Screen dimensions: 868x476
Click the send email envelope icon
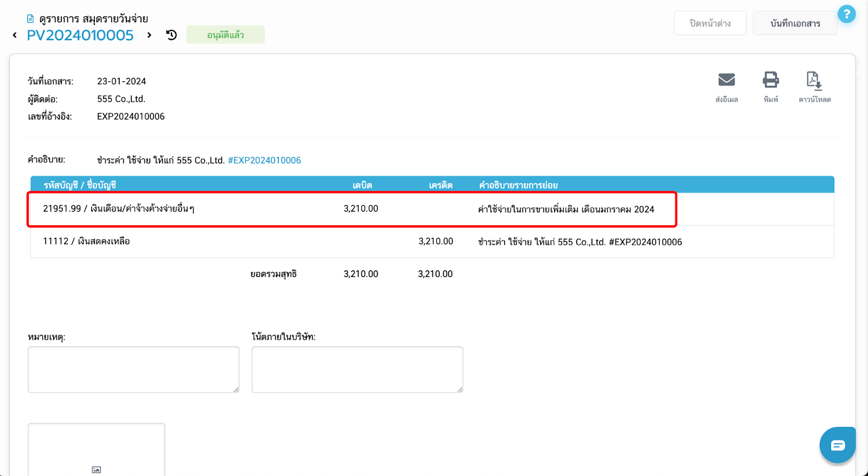coord(726,80)
